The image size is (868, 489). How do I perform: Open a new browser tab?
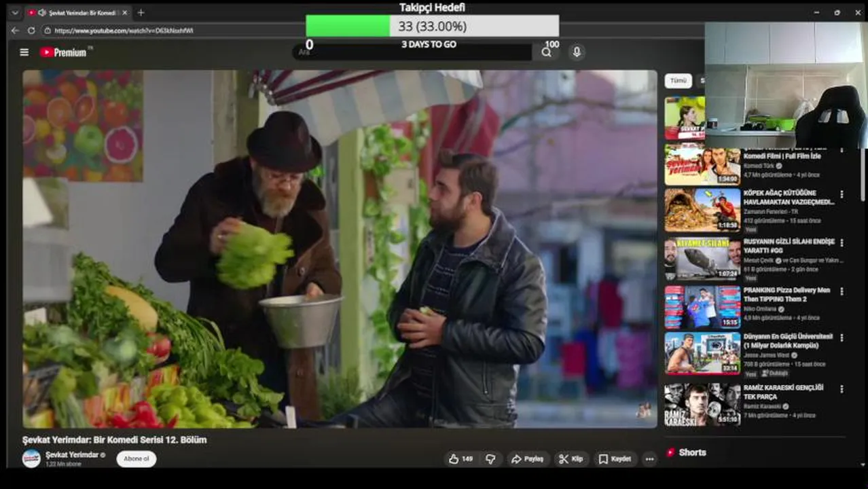coord(141,12)
